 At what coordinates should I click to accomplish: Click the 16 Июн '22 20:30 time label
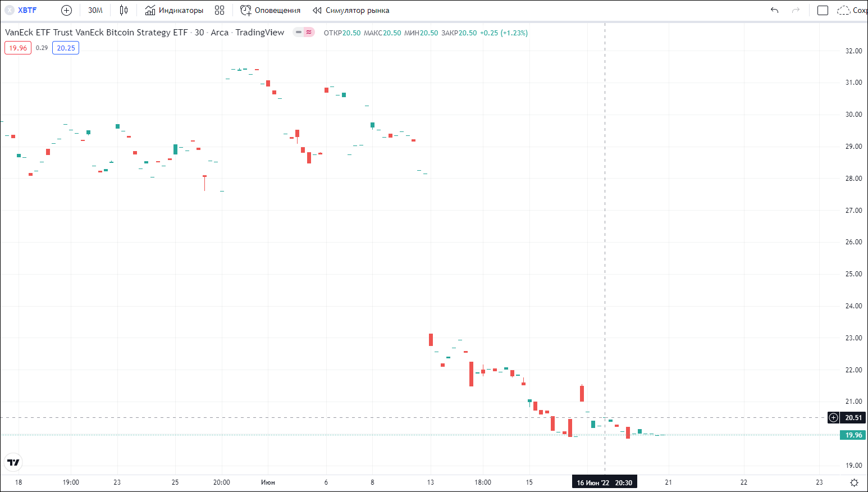(604, 482)
